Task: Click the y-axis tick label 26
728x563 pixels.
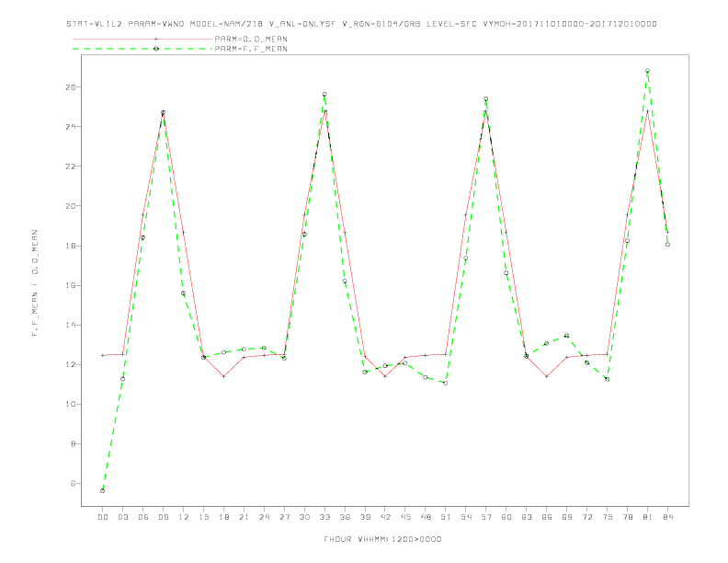Action: point(71,86)
